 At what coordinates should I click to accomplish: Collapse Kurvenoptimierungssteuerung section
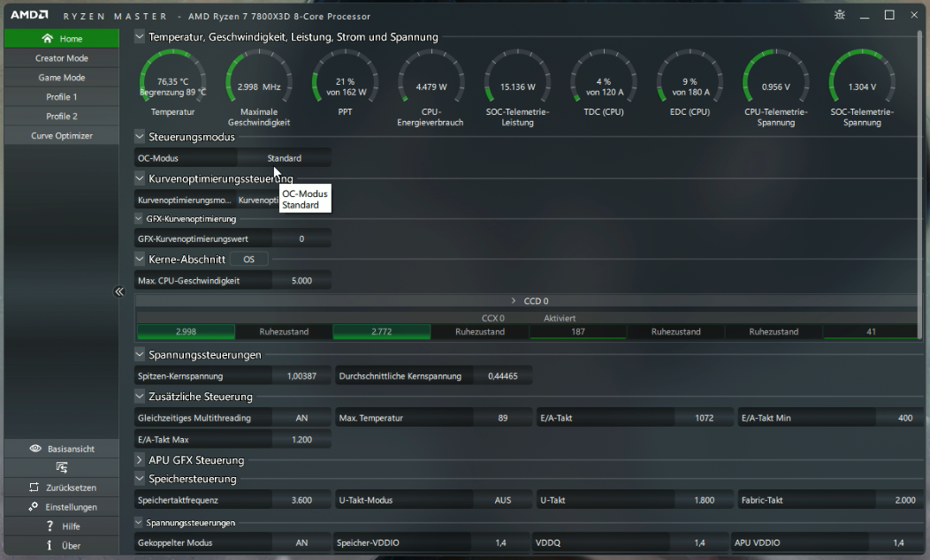point(140,178)
